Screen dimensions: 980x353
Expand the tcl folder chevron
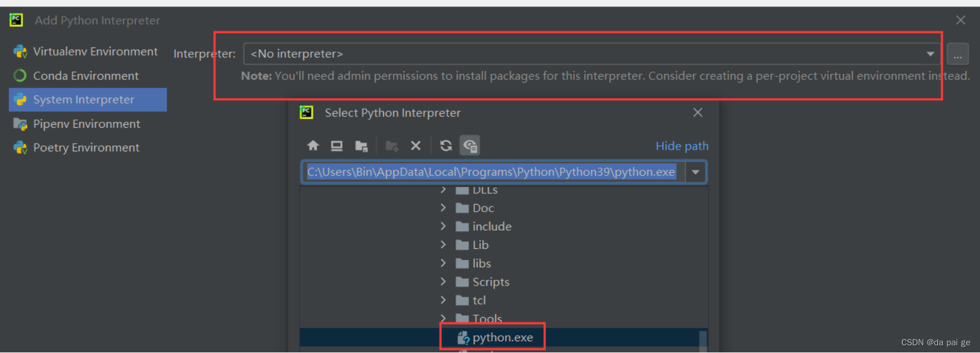[x=443, y=300]
